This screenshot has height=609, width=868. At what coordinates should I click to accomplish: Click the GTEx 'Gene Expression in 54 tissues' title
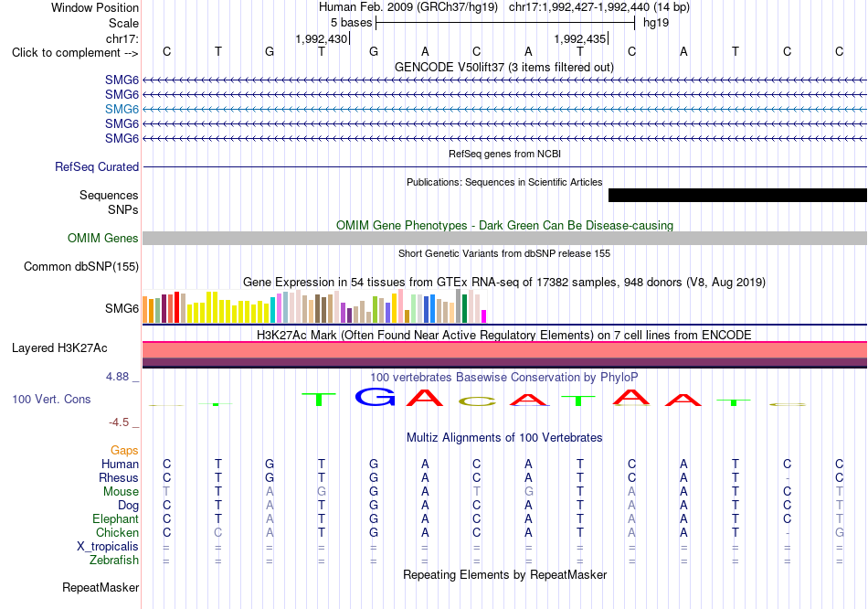point(504,282)
